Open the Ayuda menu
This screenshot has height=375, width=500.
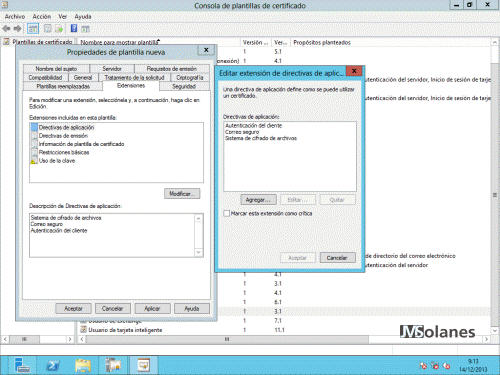point(83,16)
